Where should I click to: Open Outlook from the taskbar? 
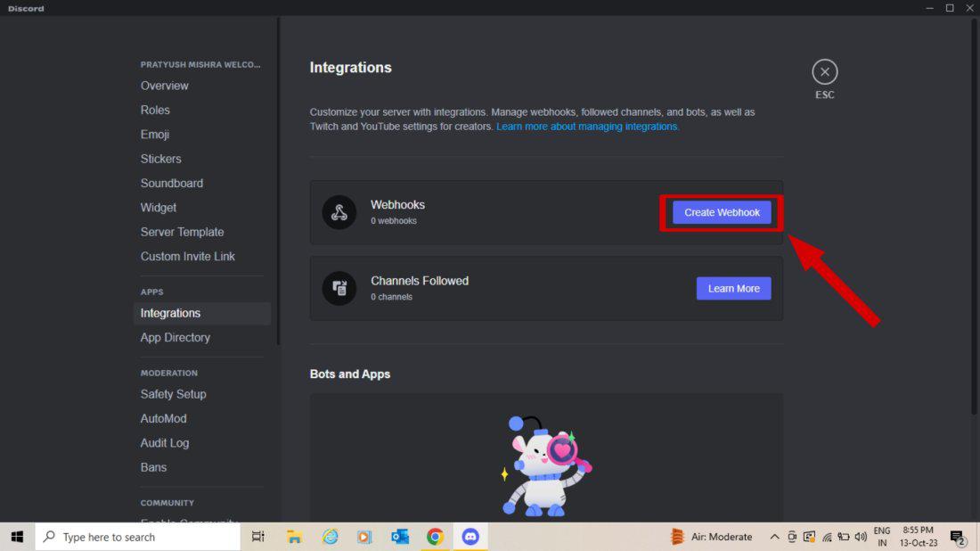[400, 537]
